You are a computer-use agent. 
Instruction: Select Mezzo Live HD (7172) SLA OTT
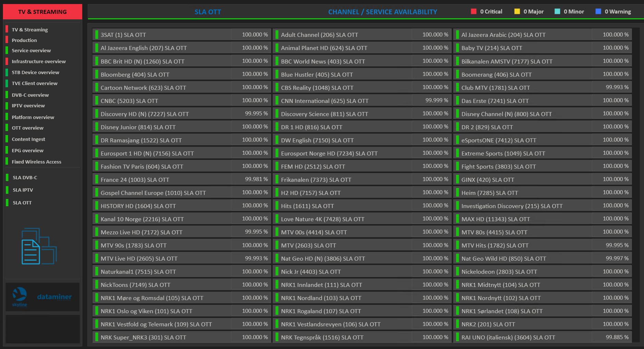click(x=182, y=232)
